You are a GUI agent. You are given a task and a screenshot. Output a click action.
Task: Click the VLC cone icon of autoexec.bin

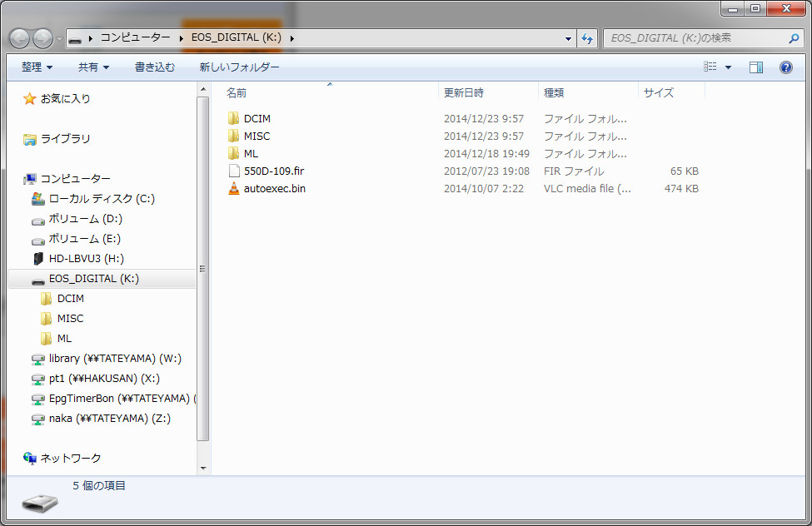point(234,188)
